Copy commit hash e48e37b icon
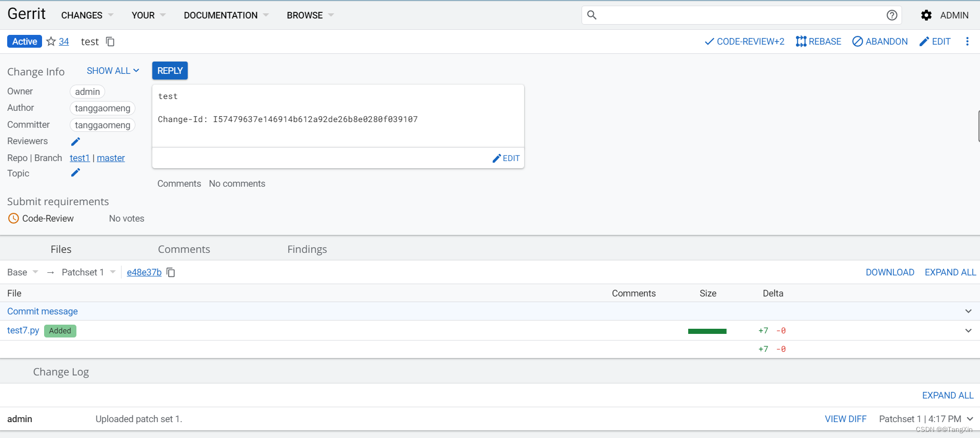Viewport: 980px width, 438px height. click(x=171, y=272)
